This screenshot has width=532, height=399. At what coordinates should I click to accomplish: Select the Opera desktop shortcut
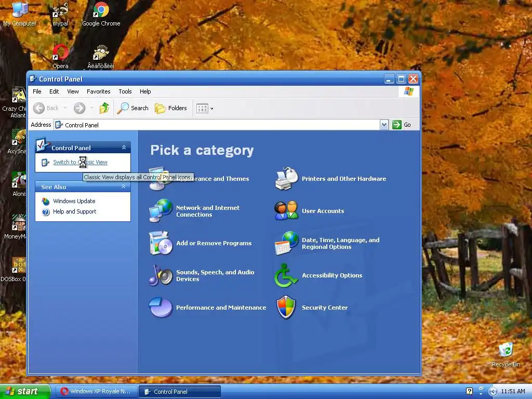(x=60, y=56)
